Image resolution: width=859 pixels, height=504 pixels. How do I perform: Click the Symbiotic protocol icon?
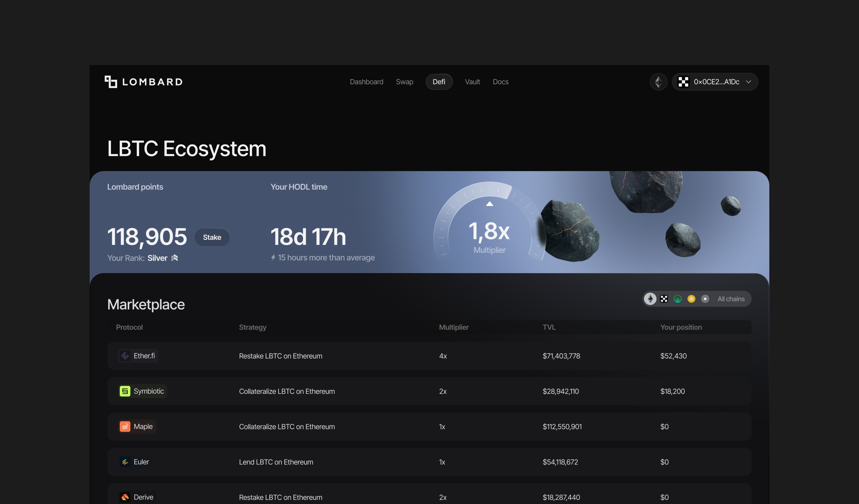pyautogui.click(x=125, y=391)
